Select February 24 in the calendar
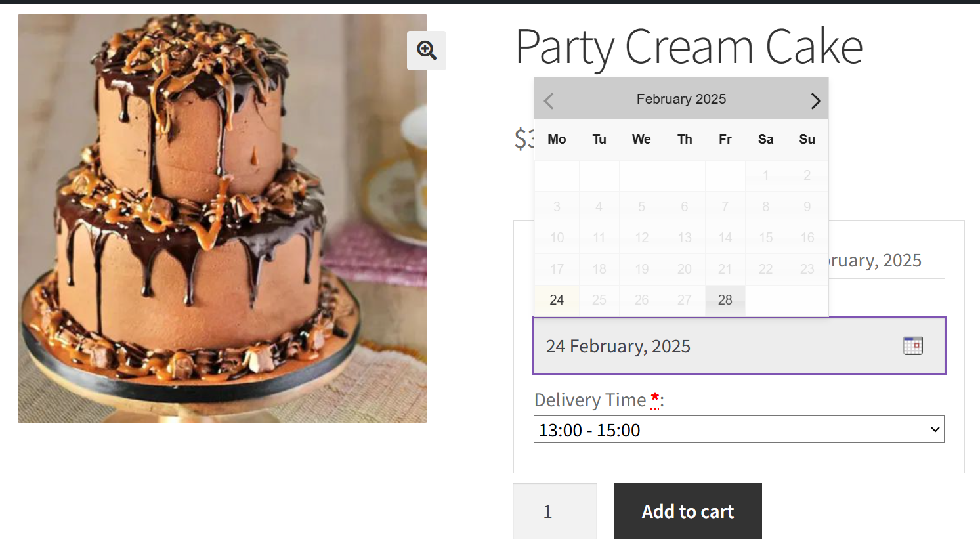The image size is (980, 552). click(x=557, y=300)
